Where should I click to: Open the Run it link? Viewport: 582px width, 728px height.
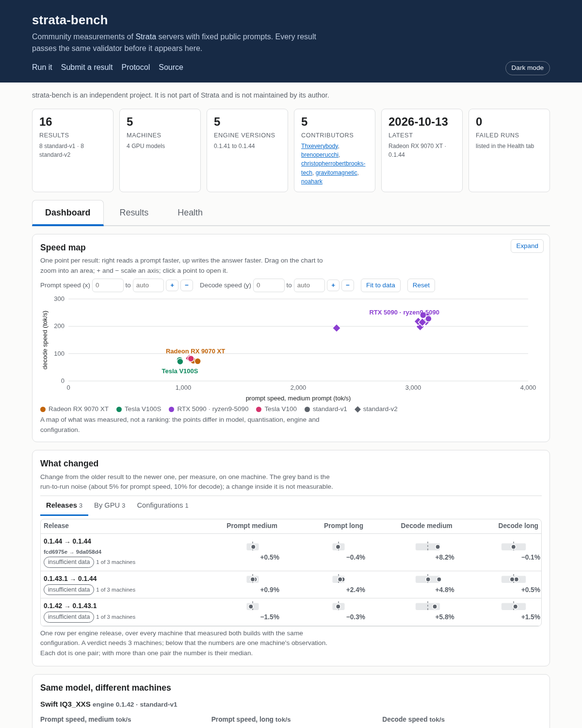42,67
